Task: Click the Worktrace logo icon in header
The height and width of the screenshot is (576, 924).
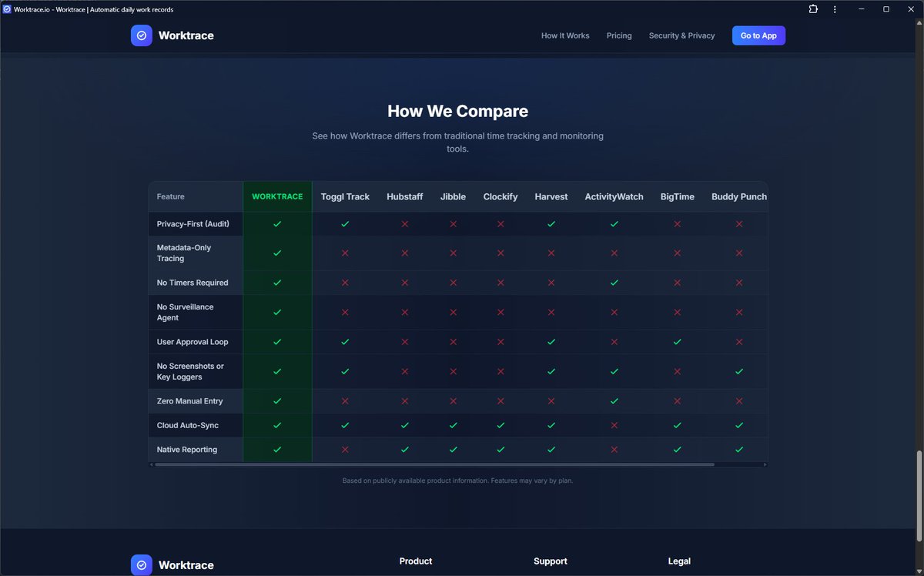Action: (142, 35)
